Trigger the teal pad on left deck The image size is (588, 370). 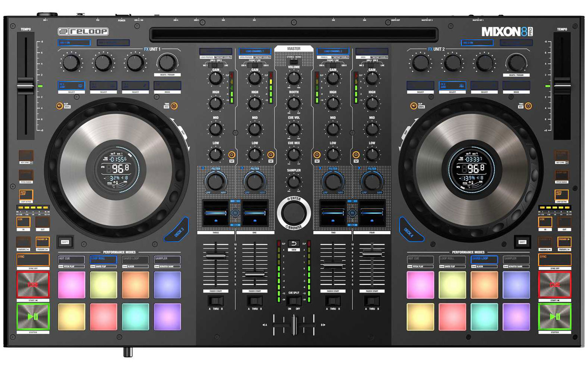coord(135,316)
